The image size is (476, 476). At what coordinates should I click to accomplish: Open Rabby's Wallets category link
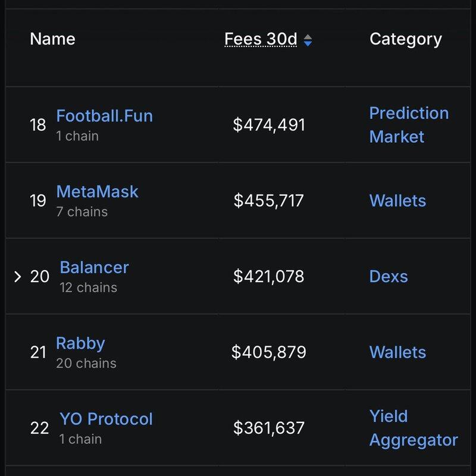[397, 352]
